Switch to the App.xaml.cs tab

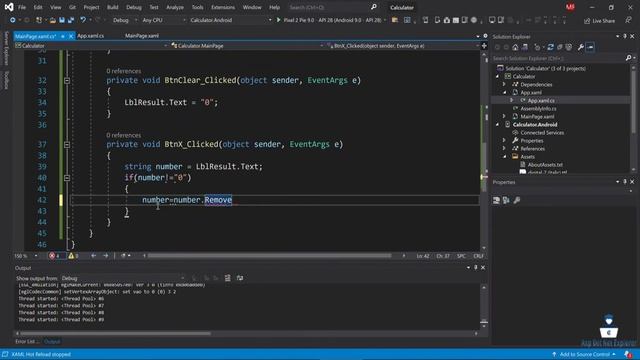point(90,36)
